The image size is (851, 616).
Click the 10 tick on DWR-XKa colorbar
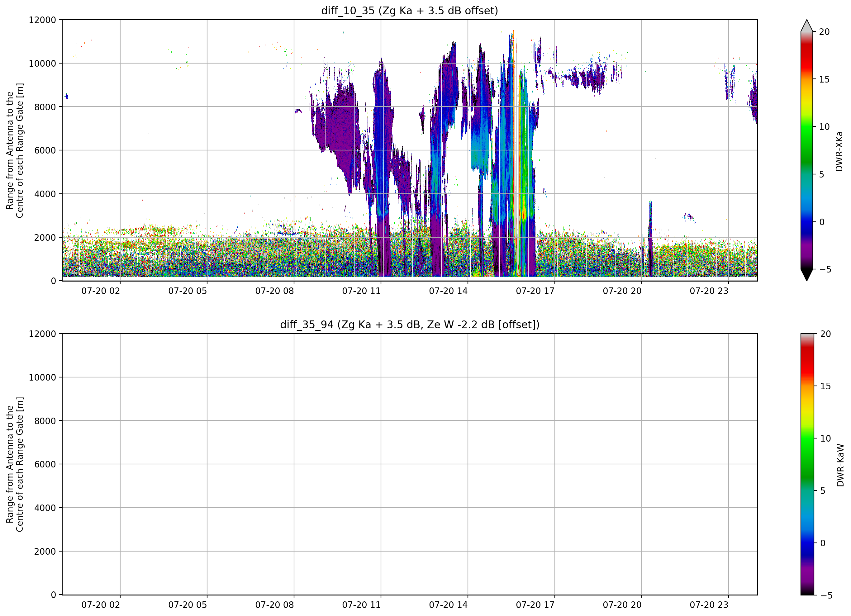(824, 127)
